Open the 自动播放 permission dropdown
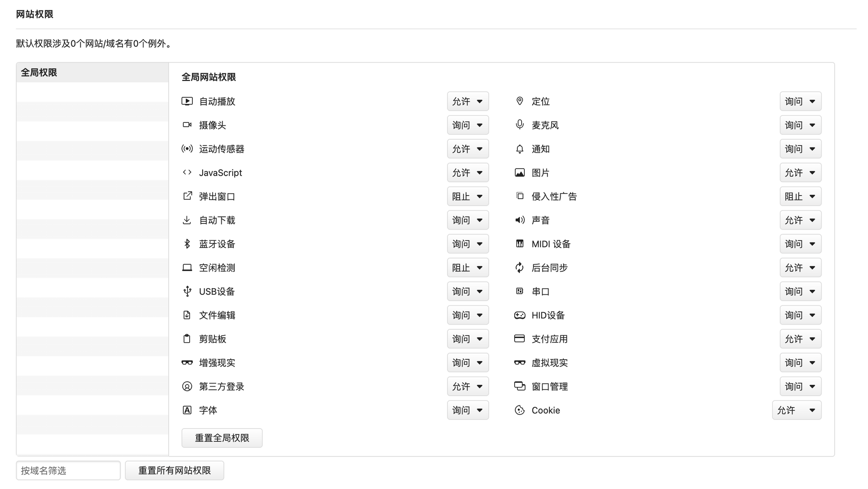Screen dimensions: 868x489 468,101
